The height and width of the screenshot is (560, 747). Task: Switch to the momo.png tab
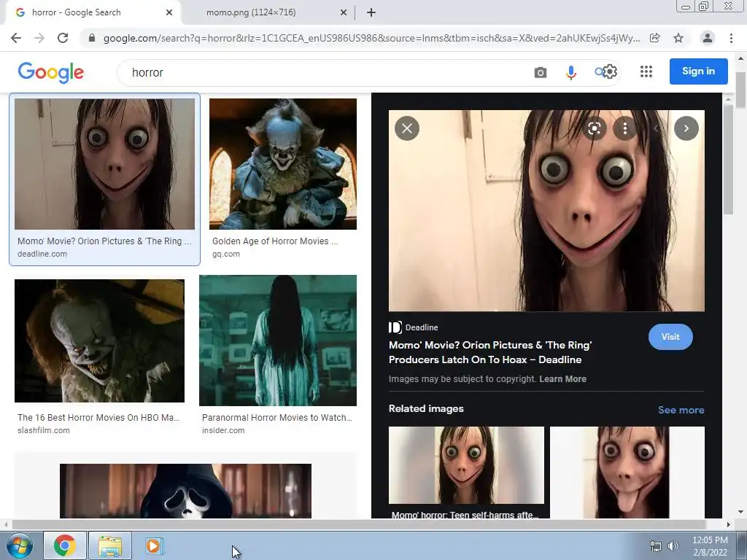[267, 13]
